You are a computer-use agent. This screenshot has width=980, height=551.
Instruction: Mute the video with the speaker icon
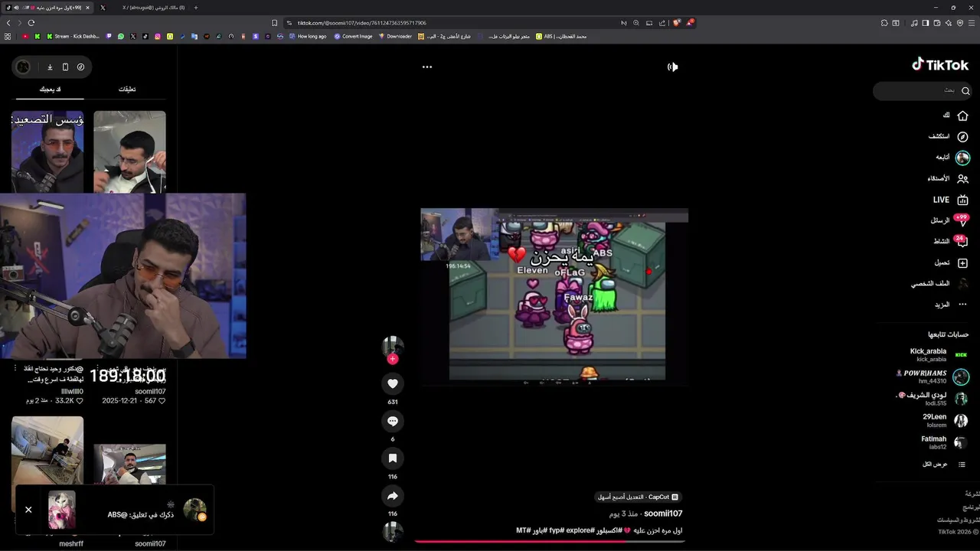coord(672,67)
